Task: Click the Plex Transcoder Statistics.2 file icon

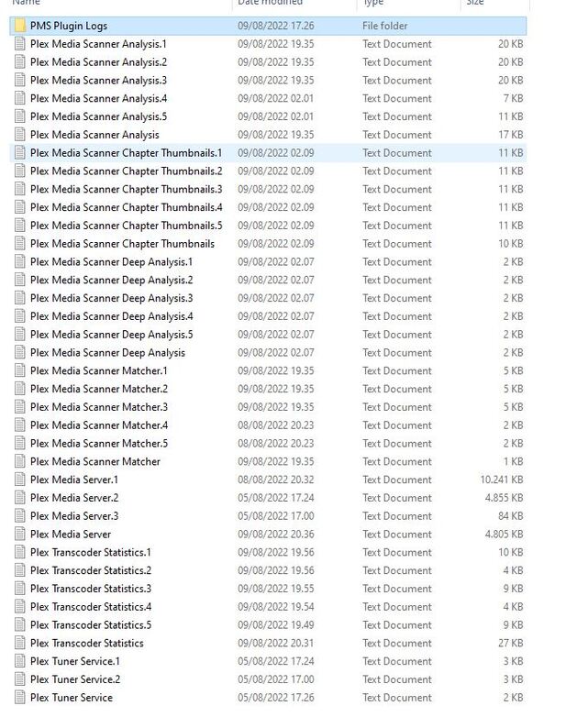Action: (x=20, y=570)
